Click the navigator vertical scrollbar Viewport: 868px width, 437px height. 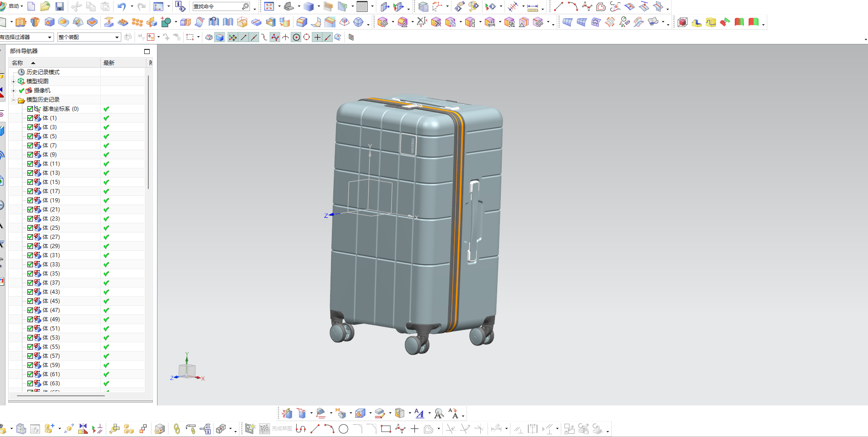pos(148,133)
